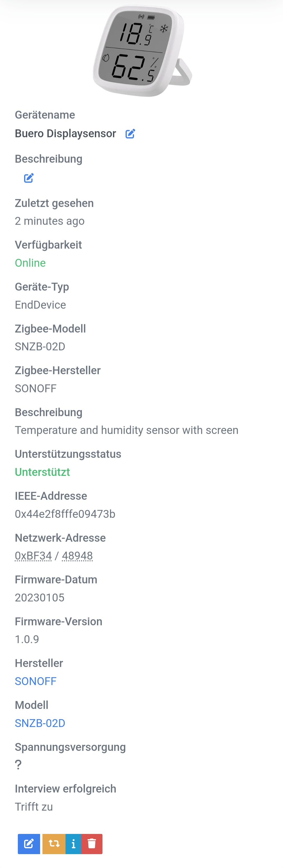Click the pencil icon under Beschreibung
283x868 pixels.
29,178
